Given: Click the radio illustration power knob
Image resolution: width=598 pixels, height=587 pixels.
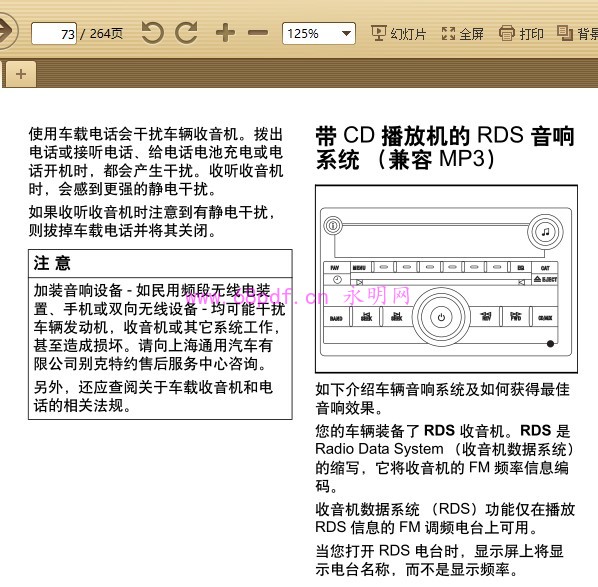Looking at the screenshot, I should 441,317.
